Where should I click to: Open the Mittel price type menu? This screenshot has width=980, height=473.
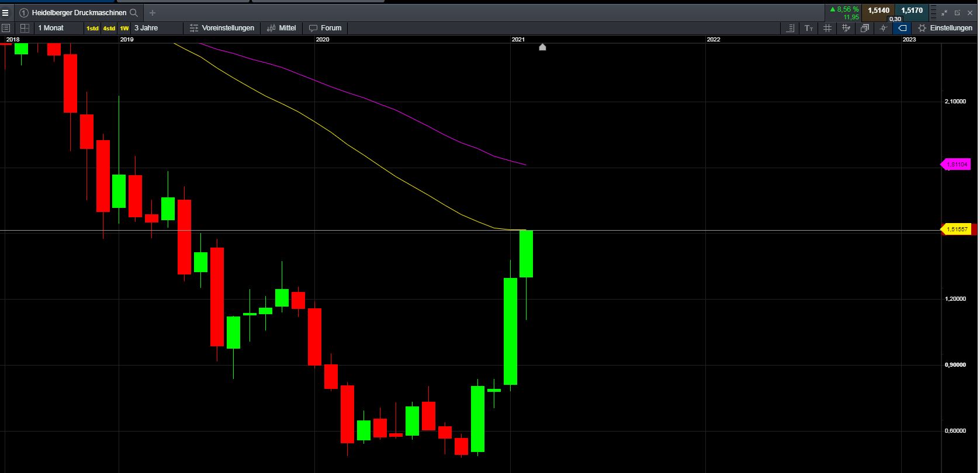click(x=282, y=28)
